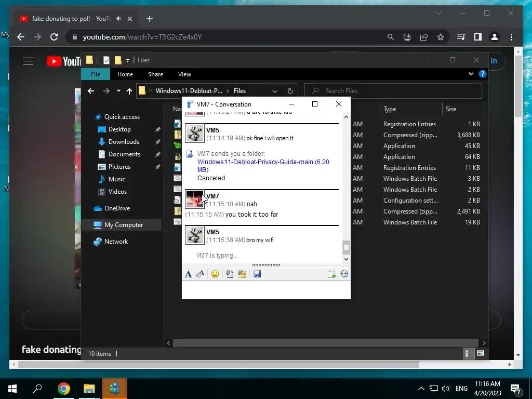This screenshot has height=399, width=532.
Task: Select My Computer in navigation pane
Action: 124,225
